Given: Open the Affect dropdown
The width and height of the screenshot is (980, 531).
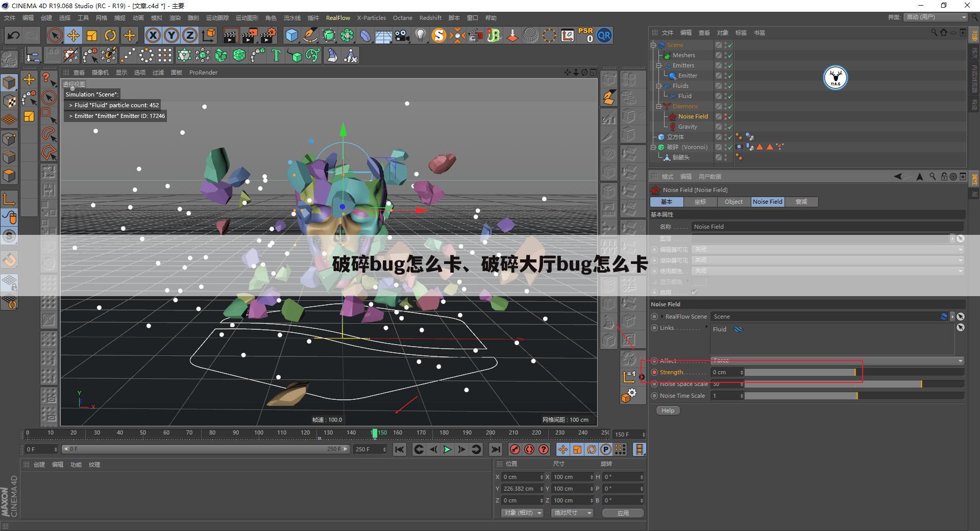Looking at the screenshot, I should coord(837,360).
